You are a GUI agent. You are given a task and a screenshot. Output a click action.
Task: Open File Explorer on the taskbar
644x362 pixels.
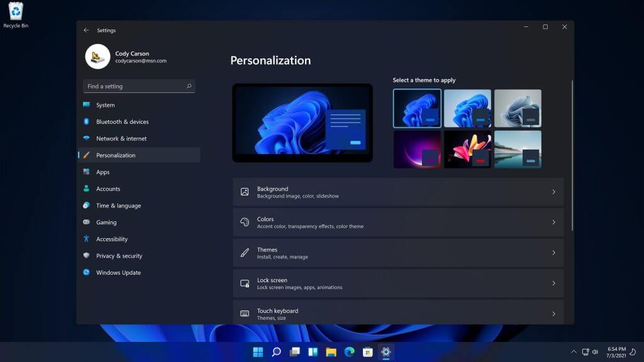pyautogui.click(x=331, y=352)
